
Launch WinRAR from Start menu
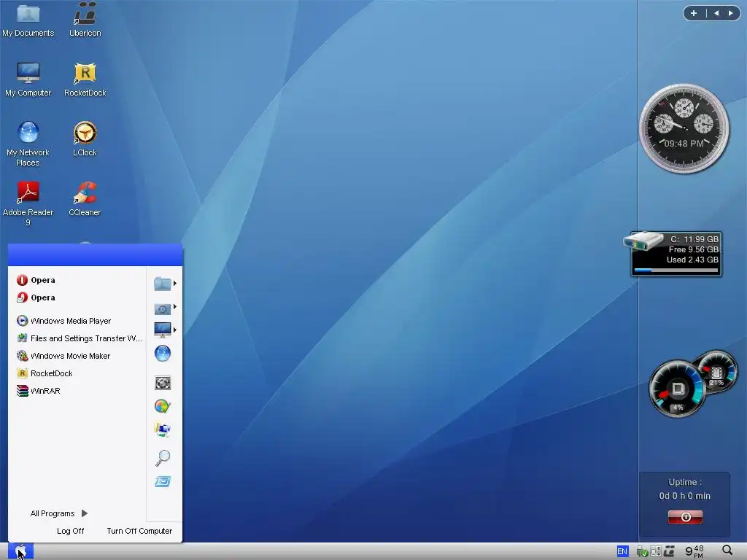(x=39, y=391)
